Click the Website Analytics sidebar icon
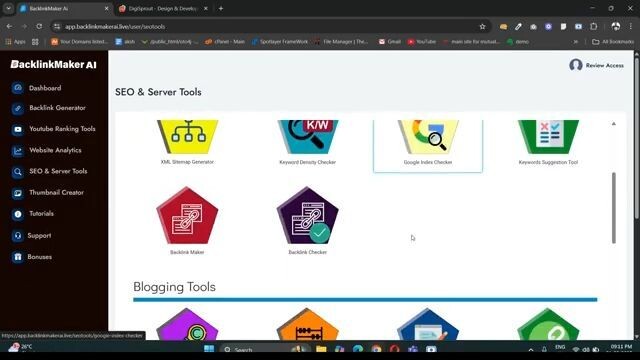This screenshot has width=640, height=360. point(18,151)
